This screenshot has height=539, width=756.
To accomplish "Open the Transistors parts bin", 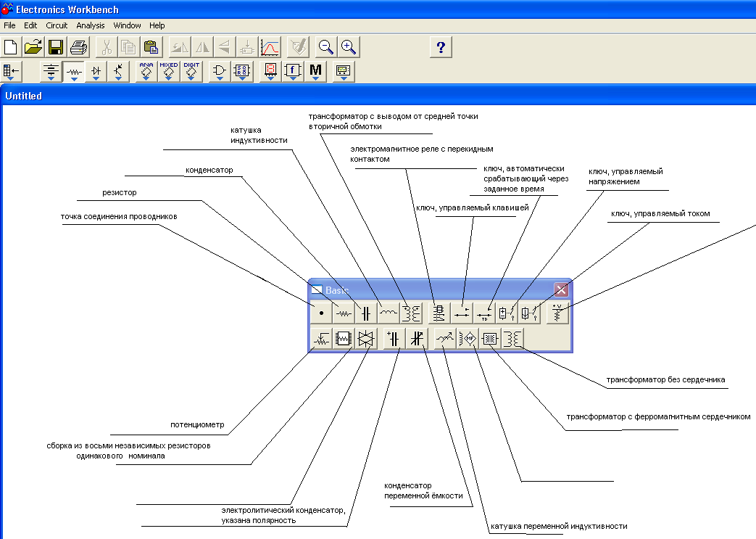I will click(x=119, y=72).
